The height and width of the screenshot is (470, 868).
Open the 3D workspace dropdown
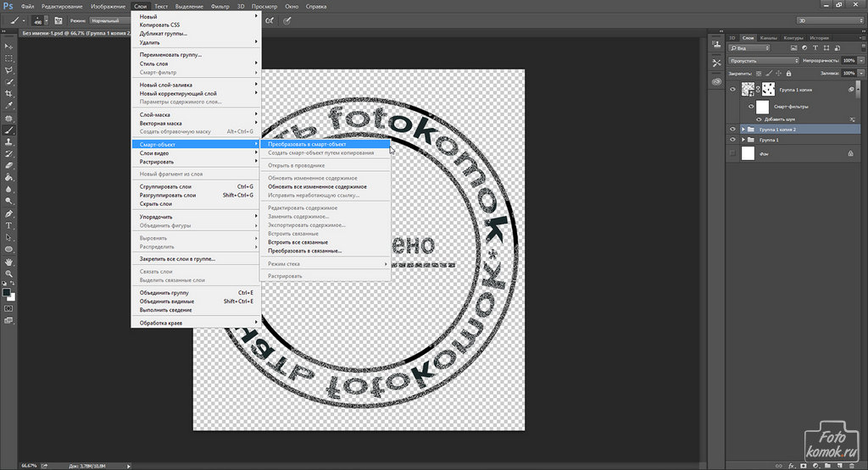pyautogui.click(x=830, y=20)
